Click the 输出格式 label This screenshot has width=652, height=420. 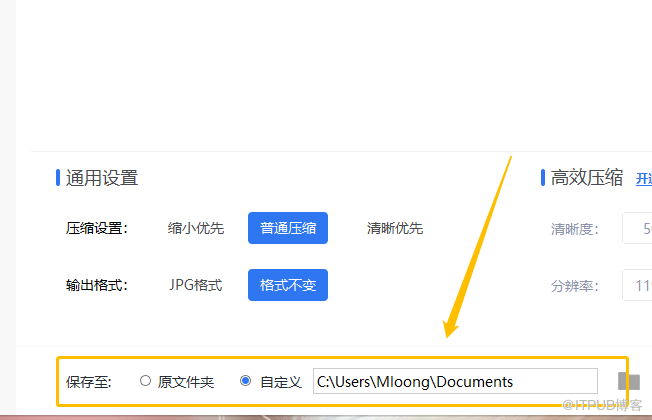click(x=96, y=285)
